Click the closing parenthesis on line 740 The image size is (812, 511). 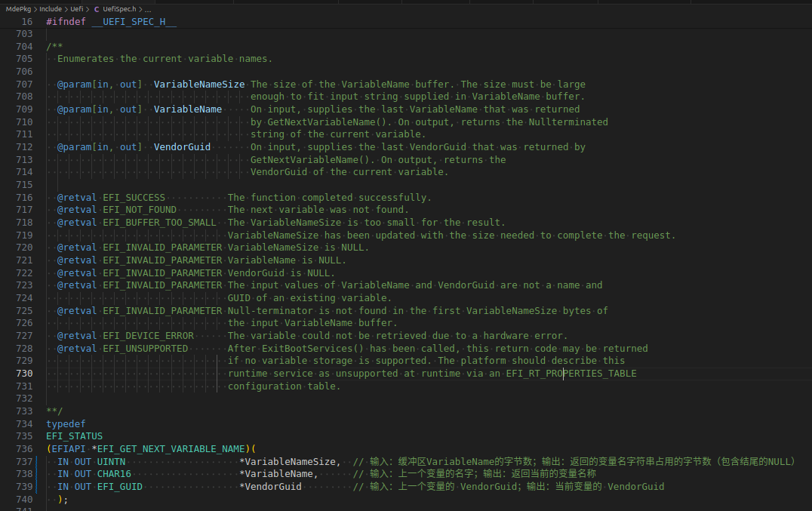(60, 499)
